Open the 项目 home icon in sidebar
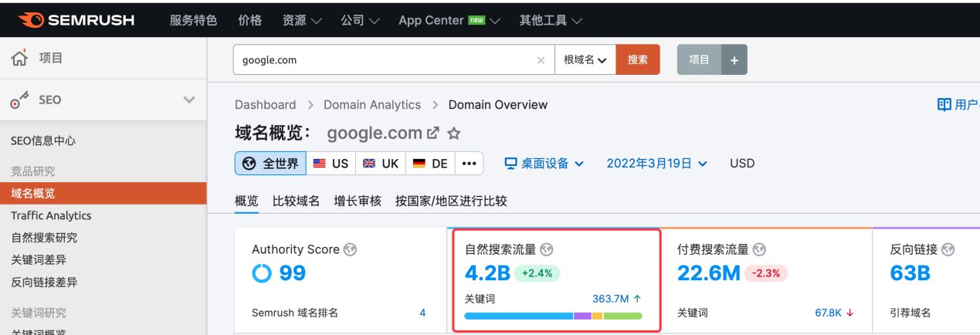 point(20,58)
